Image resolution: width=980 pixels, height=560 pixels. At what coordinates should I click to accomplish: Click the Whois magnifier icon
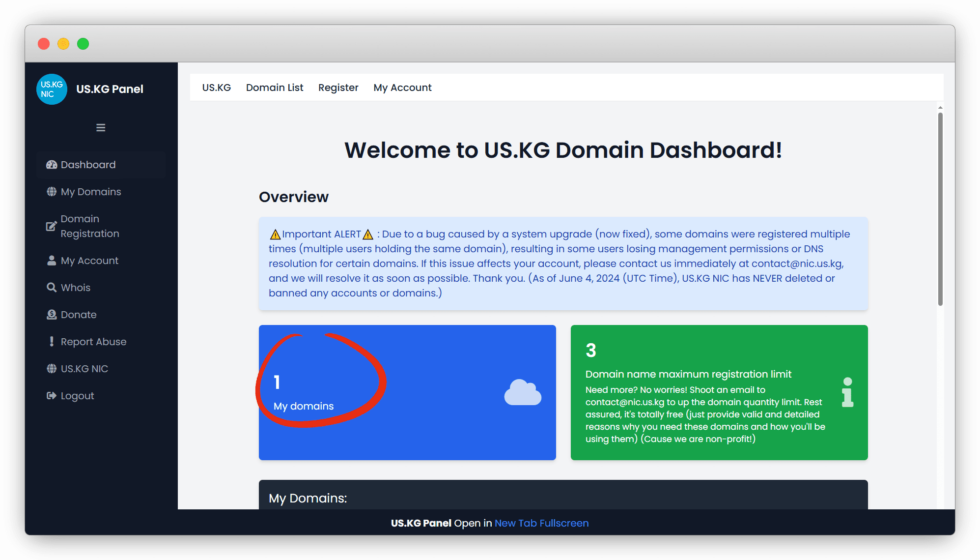point(52,288)
